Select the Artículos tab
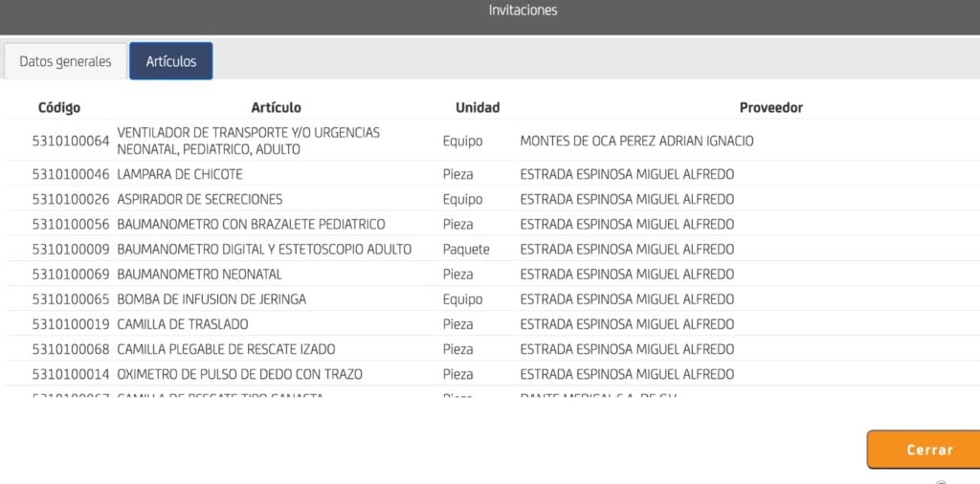980x484 pixels. [171, 61]
